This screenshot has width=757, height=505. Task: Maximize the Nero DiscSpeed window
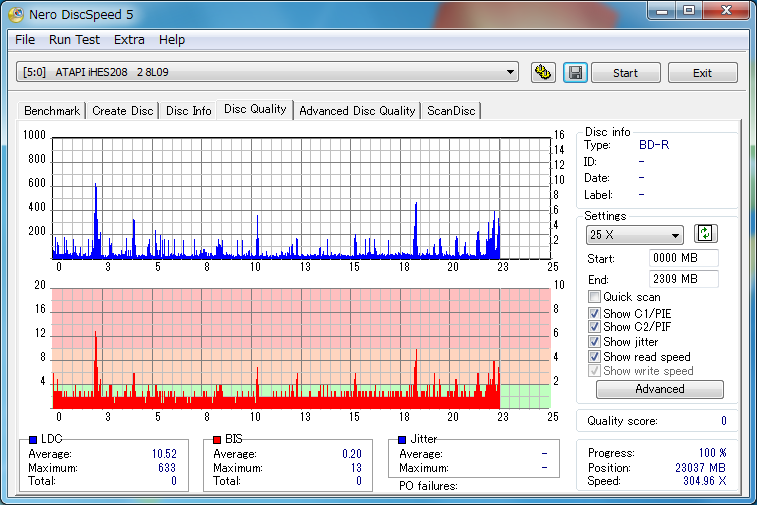tap(689, 10)
